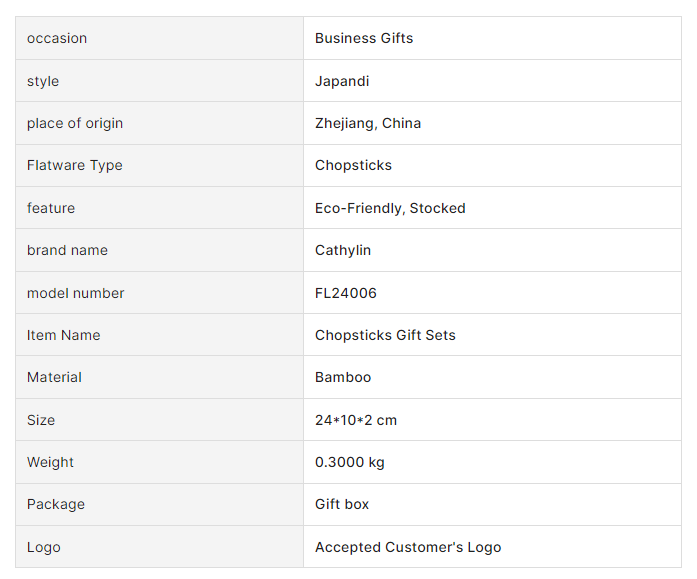The image size is (697, 579).
Task: Select the 'Chopsticks Gift Sets' value
Action: (385, 335)
